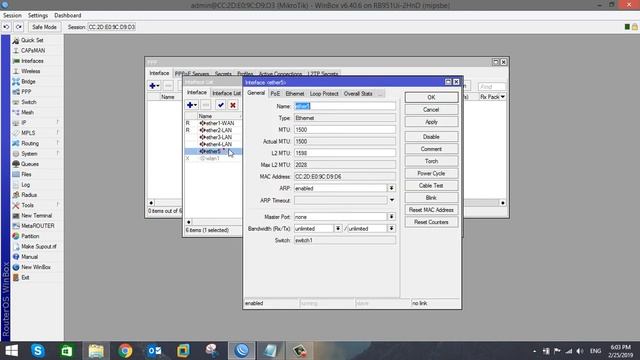The height and width of the screenshot is (360, 640).
Task: Open New Terminal from sidebar
Action: pos(36,216)
